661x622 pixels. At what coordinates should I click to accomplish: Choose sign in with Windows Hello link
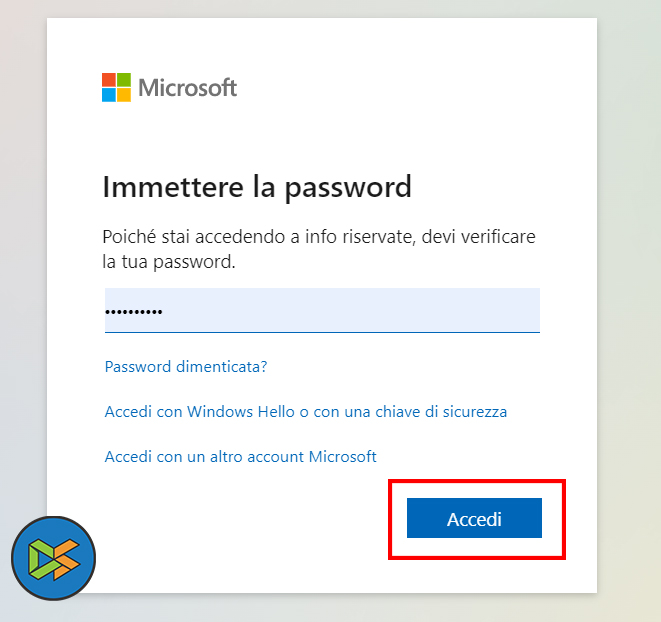point(306,412)
